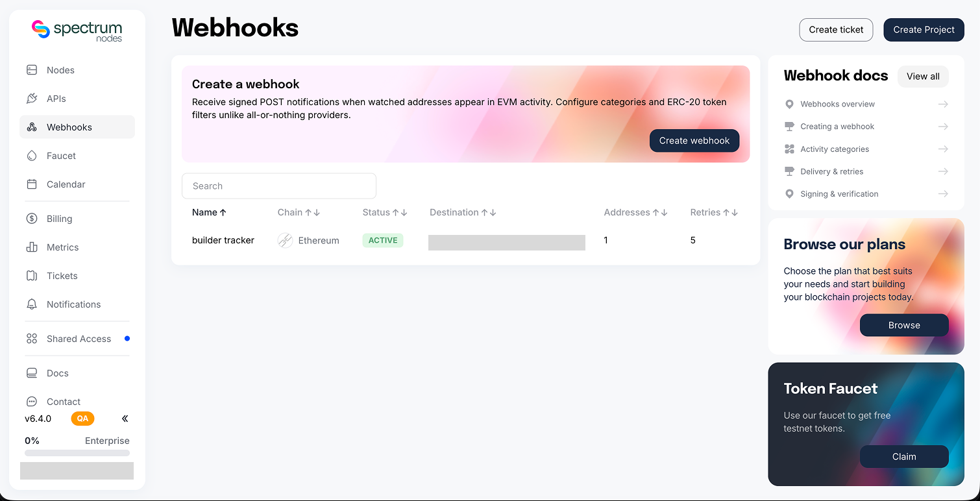Click the Ethereum chain icon
The height and width of the screenshot is (501, 980).
click(286, 241)
